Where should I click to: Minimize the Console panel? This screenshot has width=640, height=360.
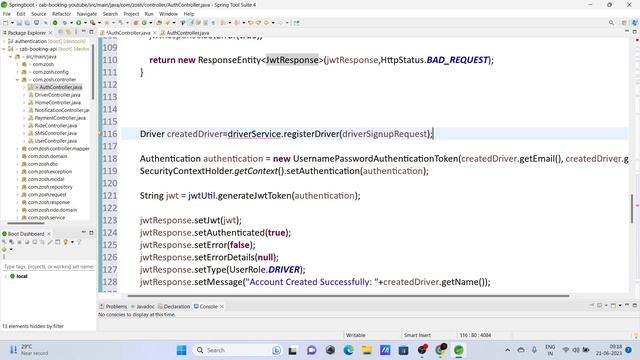click(627, 305)
